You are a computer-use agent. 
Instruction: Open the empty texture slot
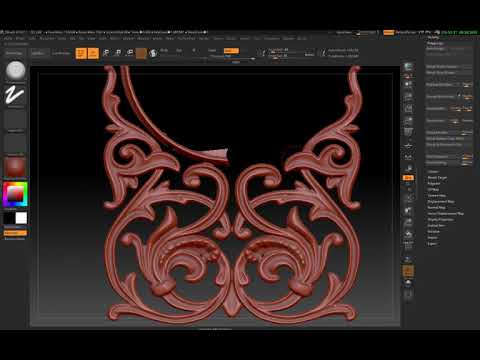15,144
